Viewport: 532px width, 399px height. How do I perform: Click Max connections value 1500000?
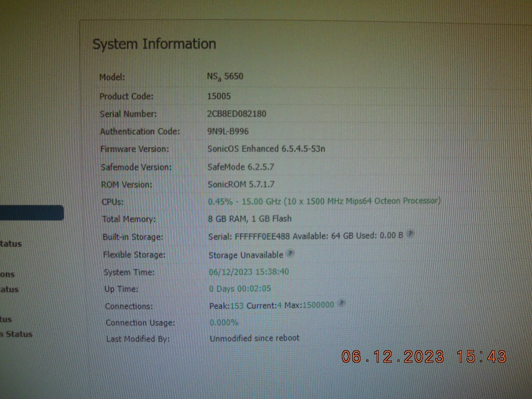pyautogui.click(x=318, y=305)
